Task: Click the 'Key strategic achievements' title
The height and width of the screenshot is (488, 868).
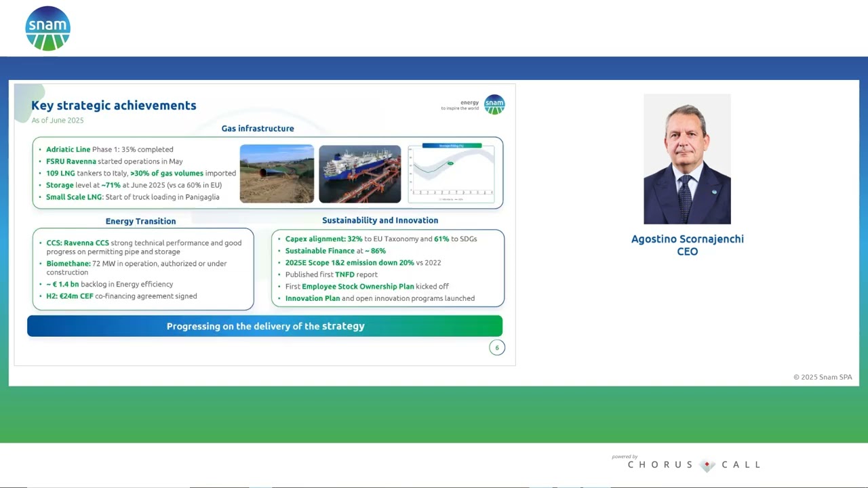Action: coord(114,105)
